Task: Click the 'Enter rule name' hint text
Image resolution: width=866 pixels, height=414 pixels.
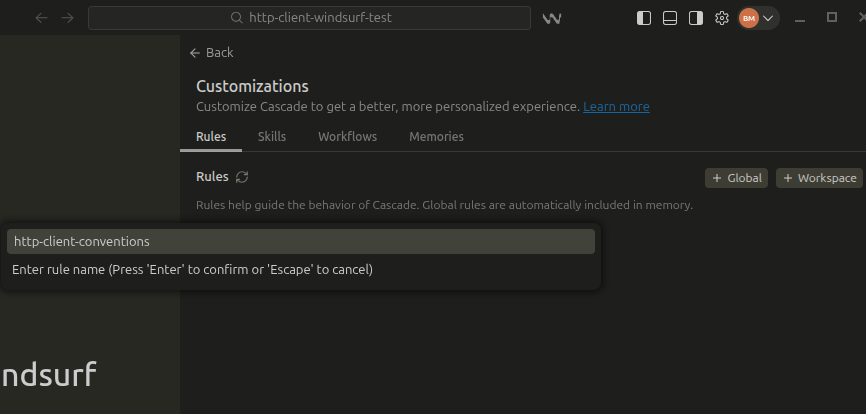Action: (x=192, y=269)
